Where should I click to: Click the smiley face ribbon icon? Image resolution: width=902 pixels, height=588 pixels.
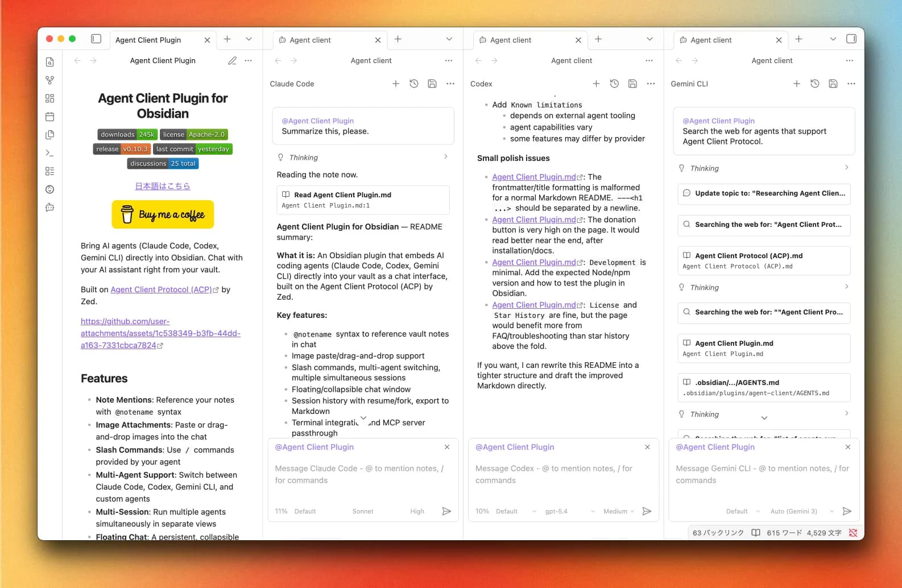(x=50, y=189)
